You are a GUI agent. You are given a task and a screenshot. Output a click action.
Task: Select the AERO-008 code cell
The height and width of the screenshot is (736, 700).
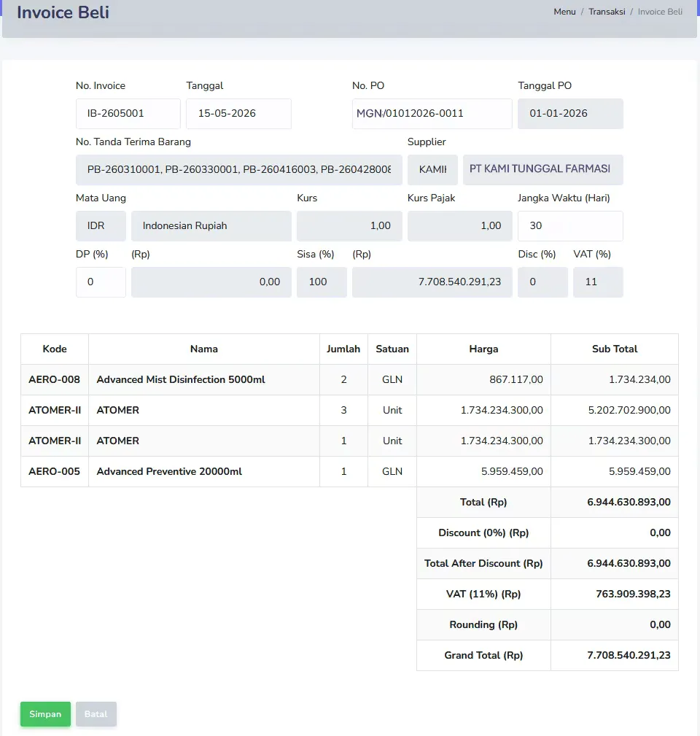pyautogui.click(x=55, y=379)
